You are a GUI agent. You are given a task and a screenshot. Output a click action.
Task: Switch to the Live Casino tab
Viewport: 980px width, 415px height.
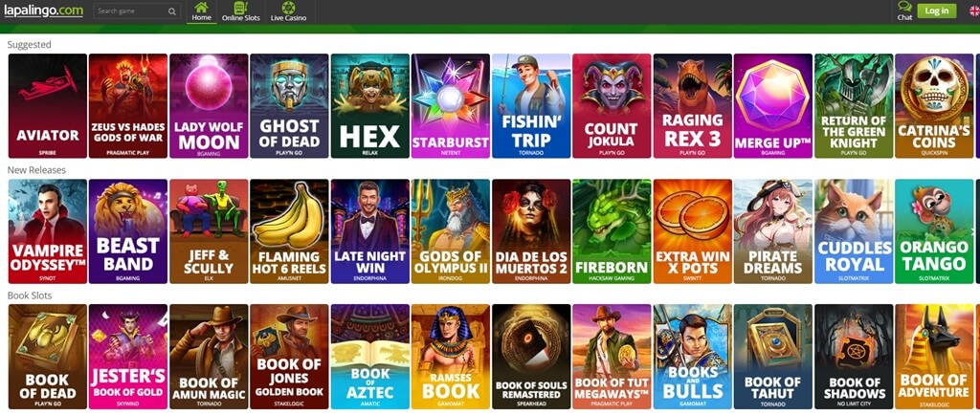tap(288, 11)
